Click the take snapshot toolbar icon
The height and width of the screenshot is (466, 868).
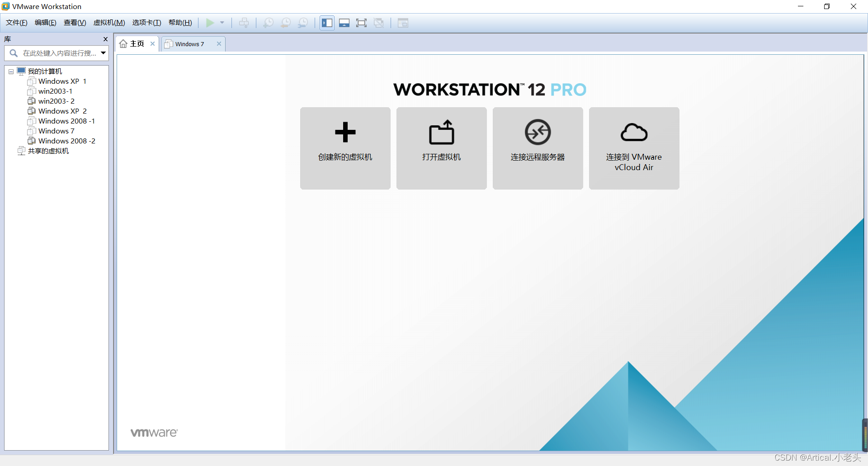tap(269, 23)
